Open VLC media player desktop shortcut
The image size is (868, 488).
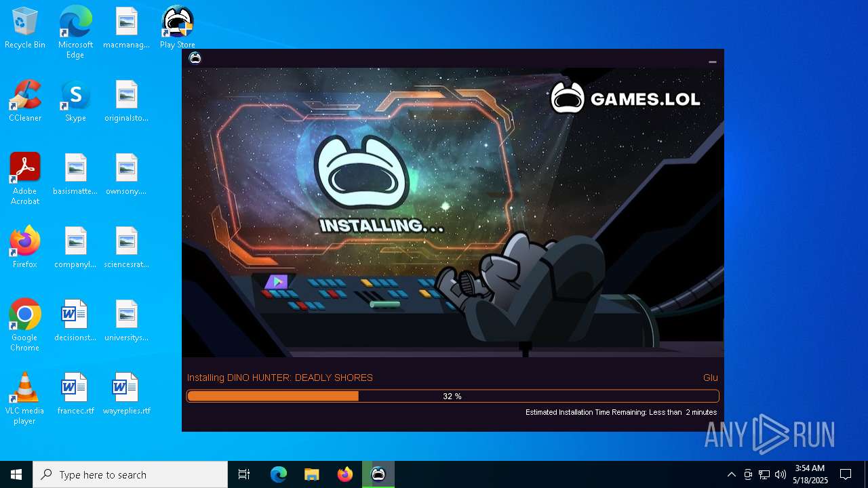pos(25,399)
